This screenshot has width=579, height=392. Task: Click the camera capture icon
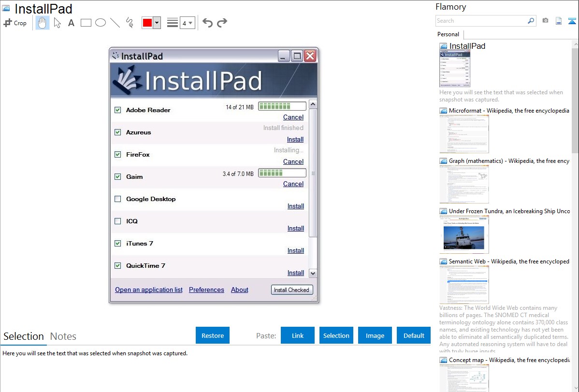pos(545,21)
